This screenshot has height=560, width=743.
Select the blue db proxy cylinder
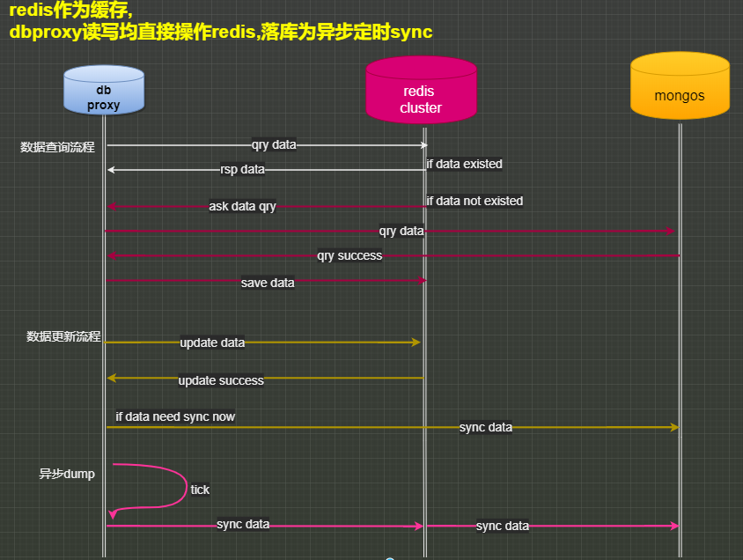pos(104,90)
